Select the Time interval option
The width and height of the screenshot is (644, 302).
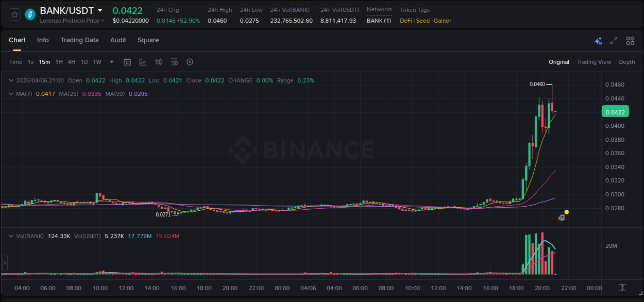click(x=15, y=62)
